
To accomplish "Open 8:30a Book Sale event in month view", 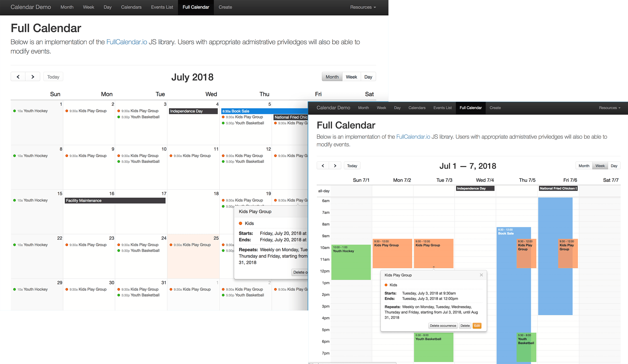I will pos(265,111).
